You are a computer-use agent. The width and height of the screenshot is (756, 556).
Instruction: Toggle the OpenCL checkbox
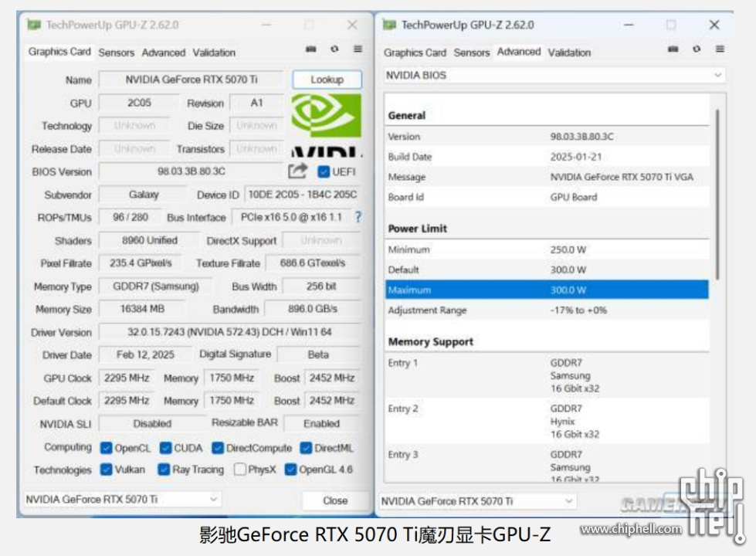click(106, 448)
